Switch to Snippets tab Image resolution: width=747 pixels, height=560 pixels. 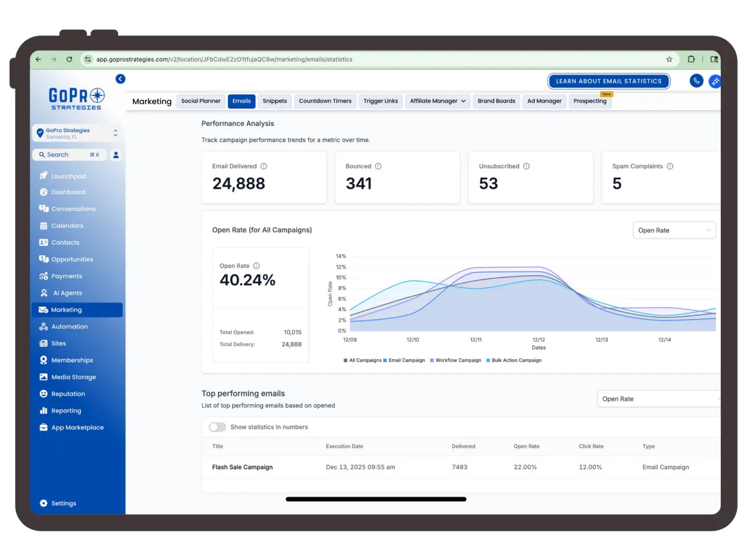coord(275,101)
